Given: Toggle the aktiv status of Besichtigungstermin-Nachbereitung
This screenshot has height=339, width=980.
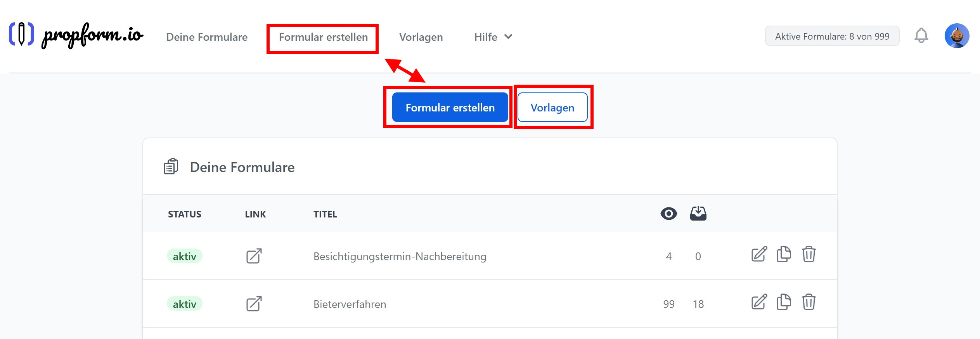Looking at the screenshot, I should pos(184,256).
